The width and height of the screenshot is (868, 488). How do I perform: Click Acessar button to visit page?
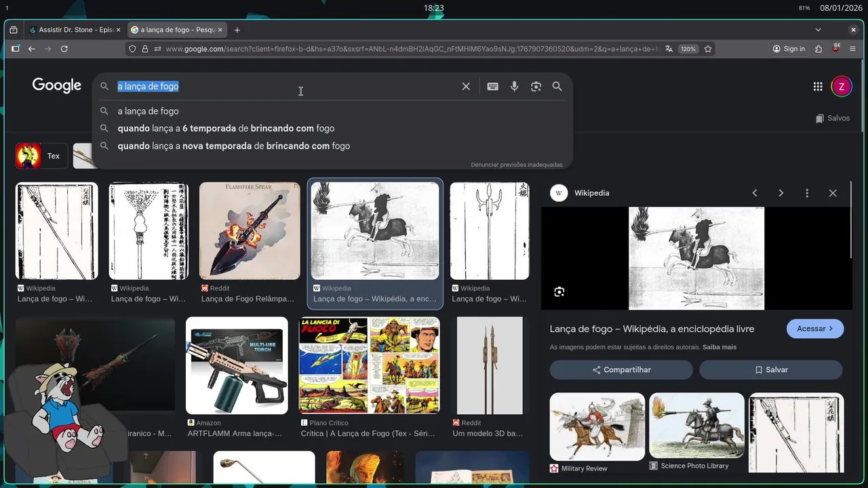click(x=815, y=329)
